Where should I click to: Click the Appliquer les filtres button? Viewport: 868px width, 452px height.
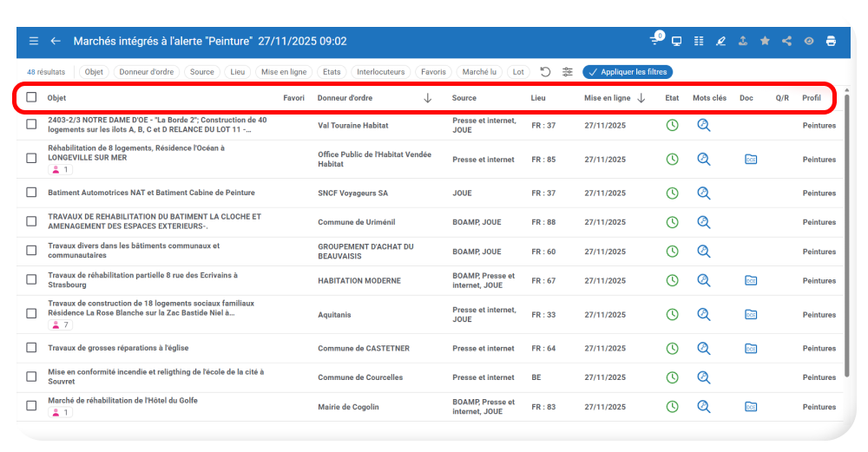628,72
